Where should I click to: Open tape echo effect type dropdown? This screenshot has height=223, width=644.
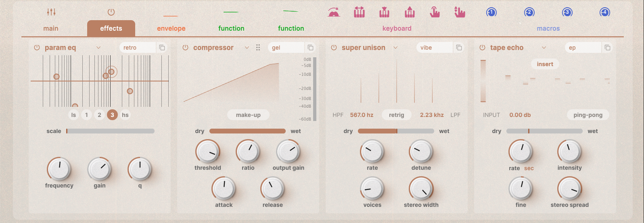(x=544, y=48)
